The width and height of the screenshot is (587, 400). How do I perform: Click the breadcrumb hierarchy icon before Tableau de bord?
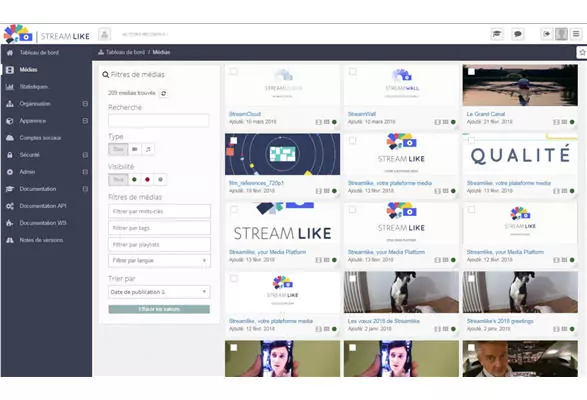pos(101,52)
